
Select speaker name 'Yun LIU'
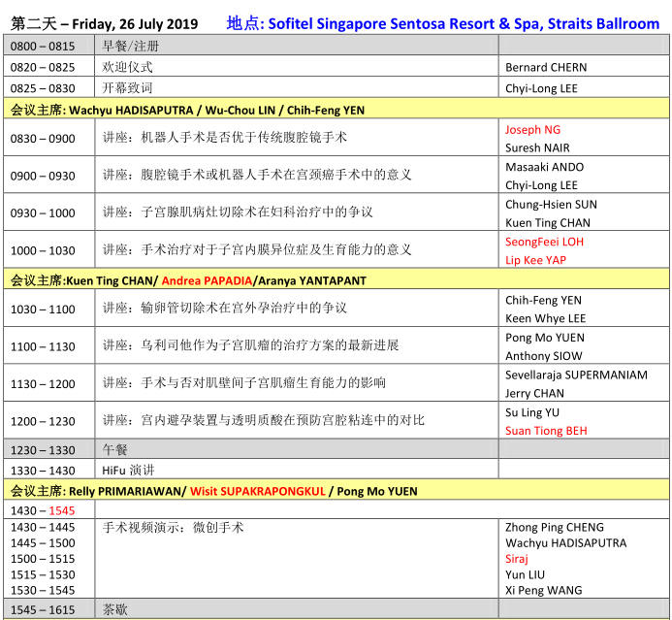click(x=525, y=574)
